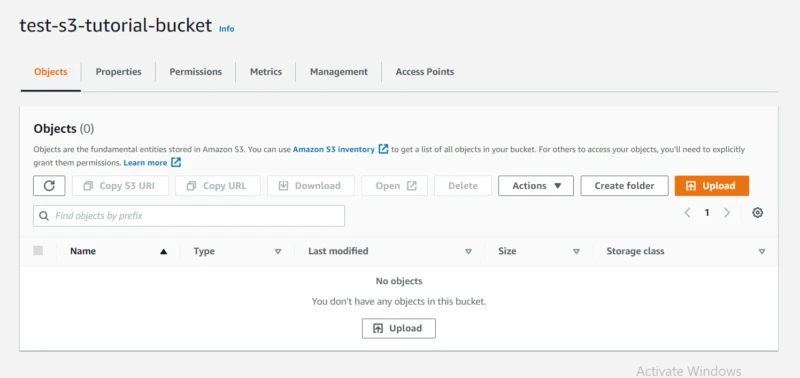
Task: Go to previous page arrow
Action: pyautogui.click(x=687, y=213)
